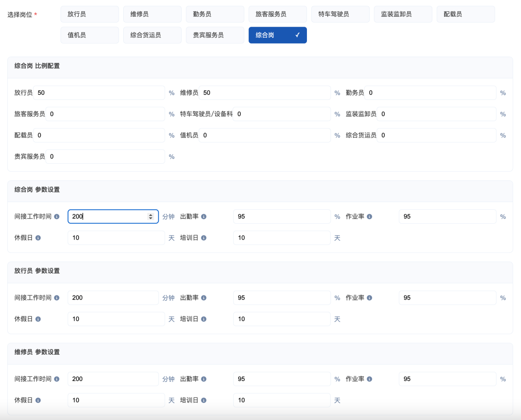Select the 贵宾服务员 position option
This screenshot has width=521, height=420.
pyautogui.click(x=215, y=35)
